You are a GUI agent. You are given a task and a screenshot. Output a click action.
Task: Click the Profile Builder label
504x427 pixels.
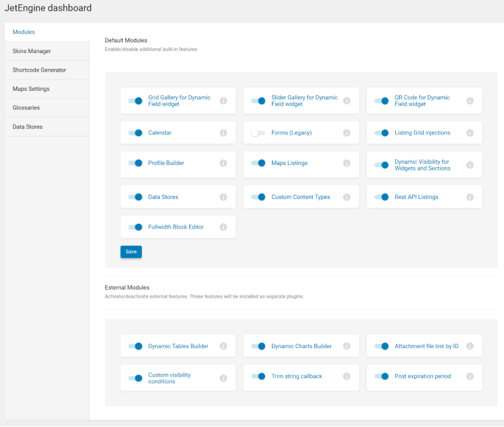[166, 163]
